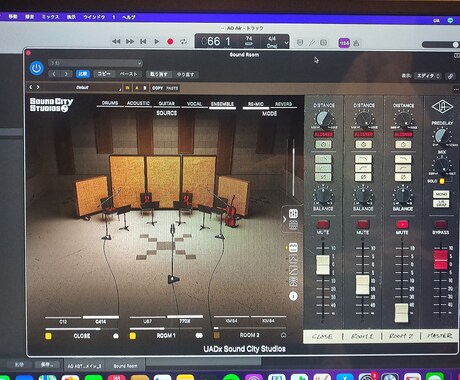Click the plugin power bypass icon
This screenshot has height=380, width=460.
point(36,68)
